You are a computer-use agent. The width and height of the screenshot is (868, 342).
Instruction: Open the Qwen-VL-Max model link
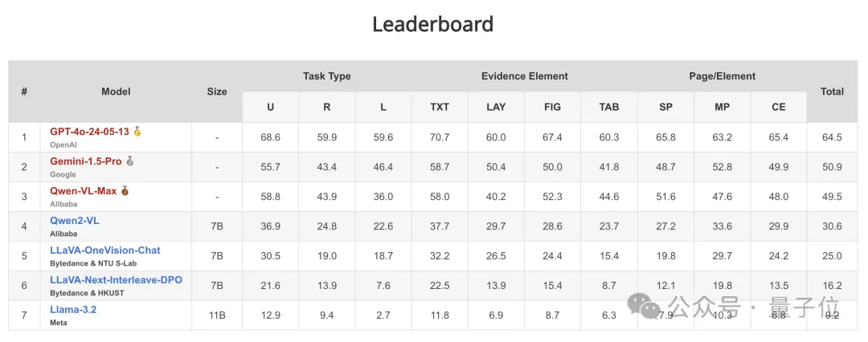84,191
